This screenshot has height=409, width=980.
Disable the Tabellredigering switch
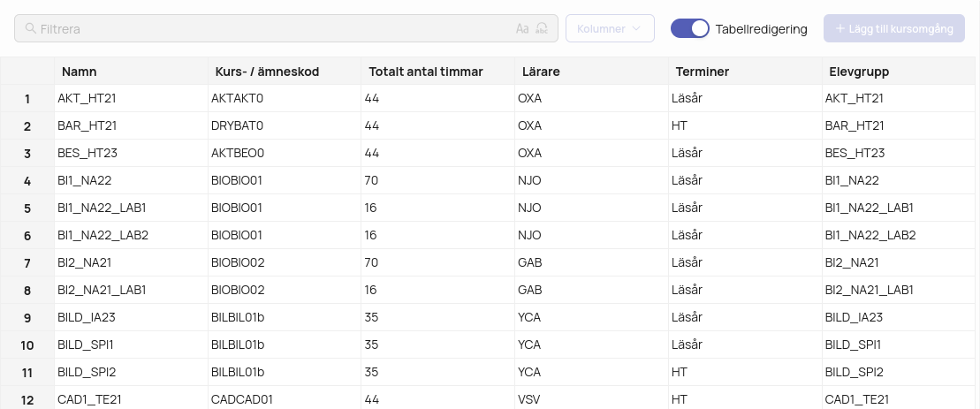[x=690, y=29]
